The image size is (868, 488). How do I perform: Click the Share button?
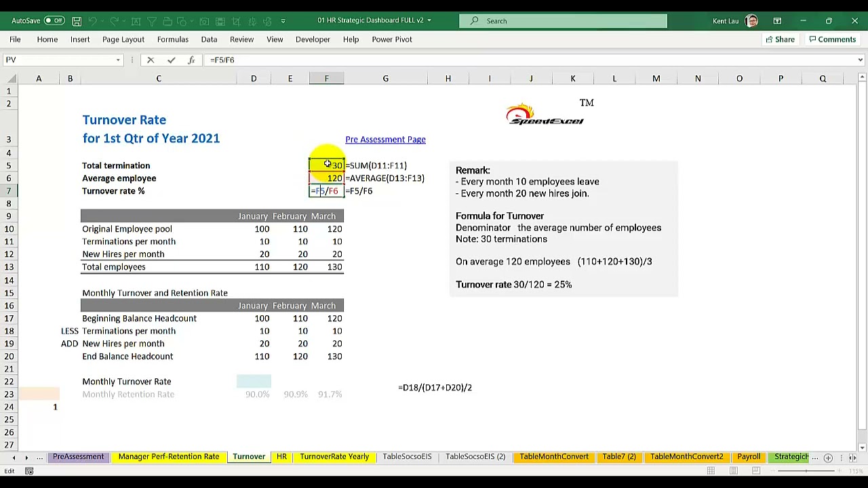(781, 39)
